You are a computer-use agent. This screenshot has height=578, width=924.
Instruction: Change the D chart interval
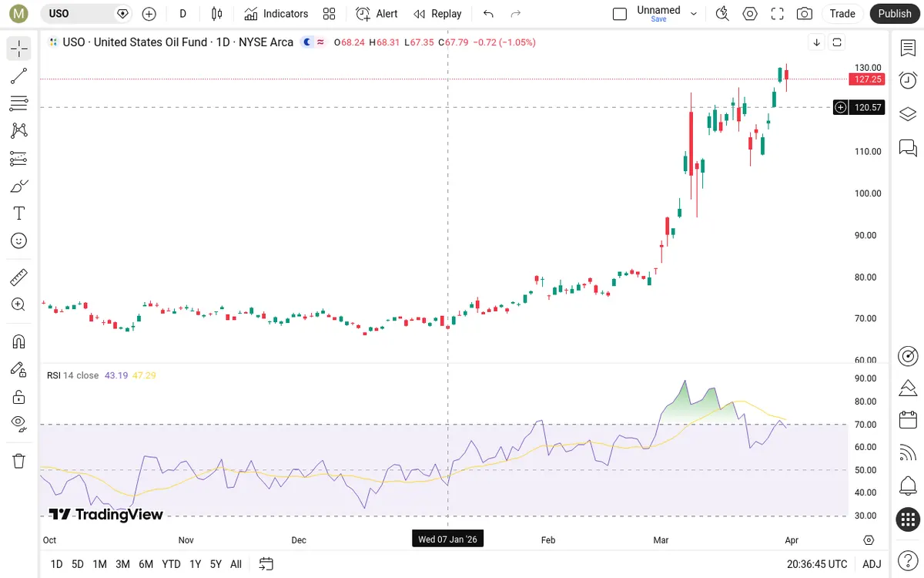[182, 14]
